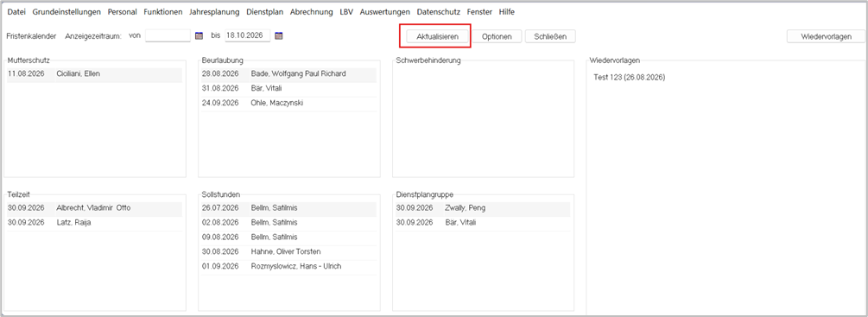Open the Funktionen menu

162,11
